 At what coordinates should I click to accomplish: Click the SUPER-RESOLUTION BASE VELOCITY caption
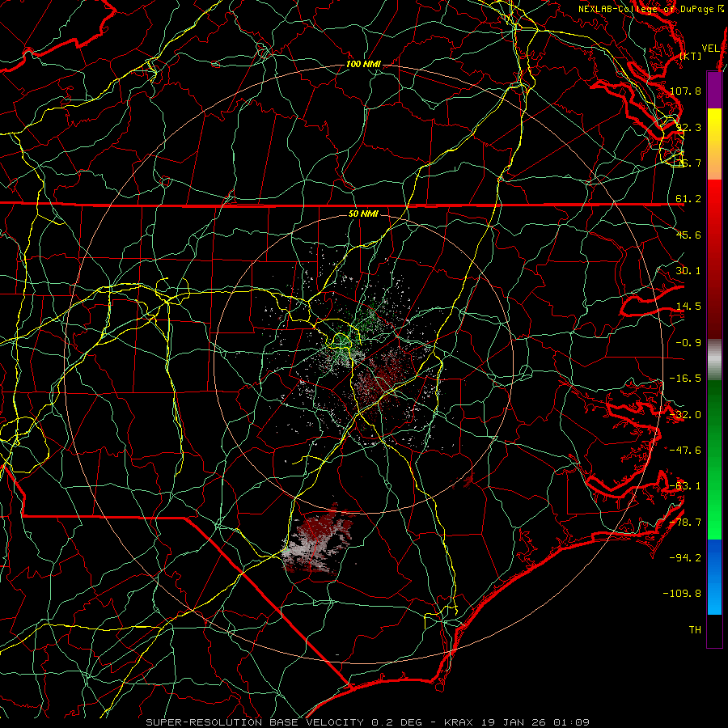point(368,722)
